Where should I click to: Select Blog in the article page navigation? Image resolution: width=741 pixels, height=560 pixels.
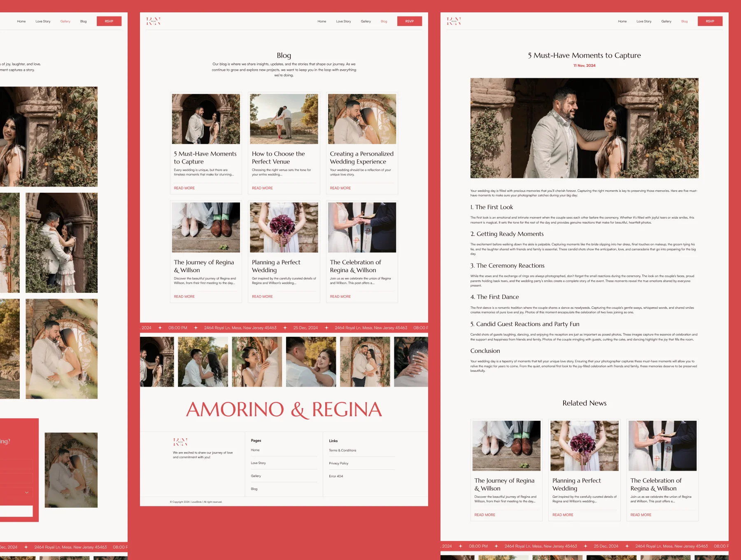[x=684, y=21]
